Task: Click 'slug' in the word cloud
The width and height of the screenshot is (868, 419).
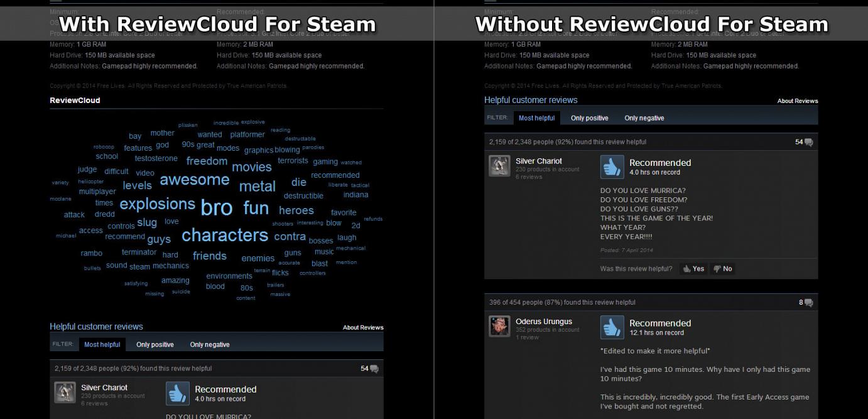Action: point(147,222)
